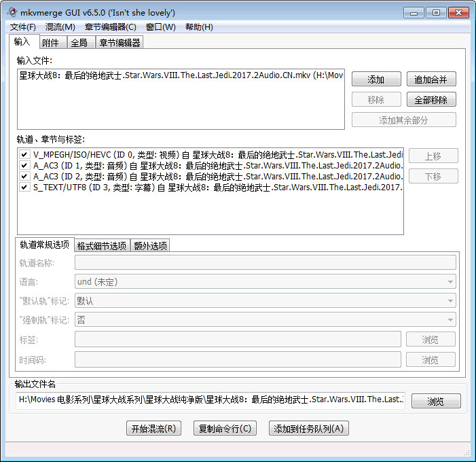Toggle the V_MPEGH/ISO/HEVC video track checkbox
The image size is (476, 462).
pyautogui.click(x=24, y=155)
